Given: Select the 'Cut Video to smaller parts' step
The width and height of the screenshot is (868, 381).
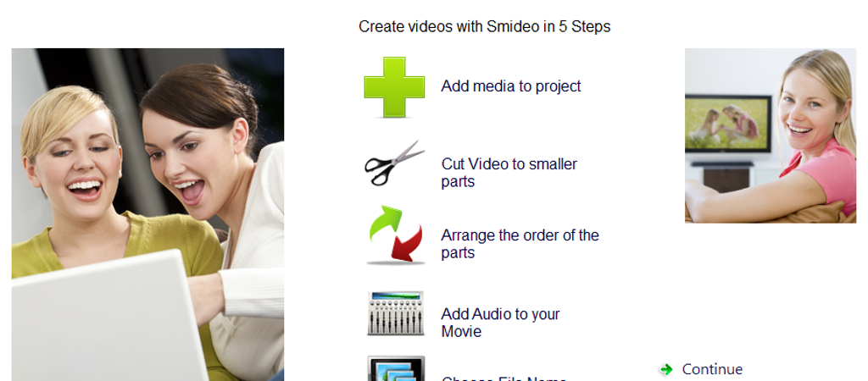Looking at the screenshot, I should coord(509,173).
